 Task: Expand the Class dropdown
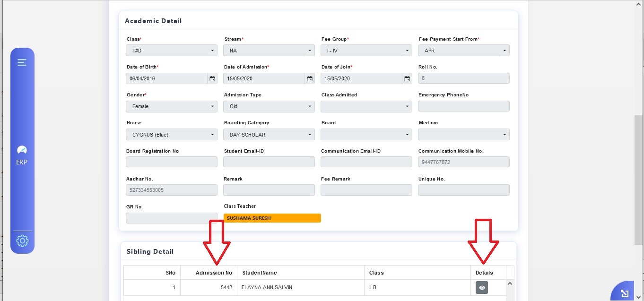click(171, 51)
